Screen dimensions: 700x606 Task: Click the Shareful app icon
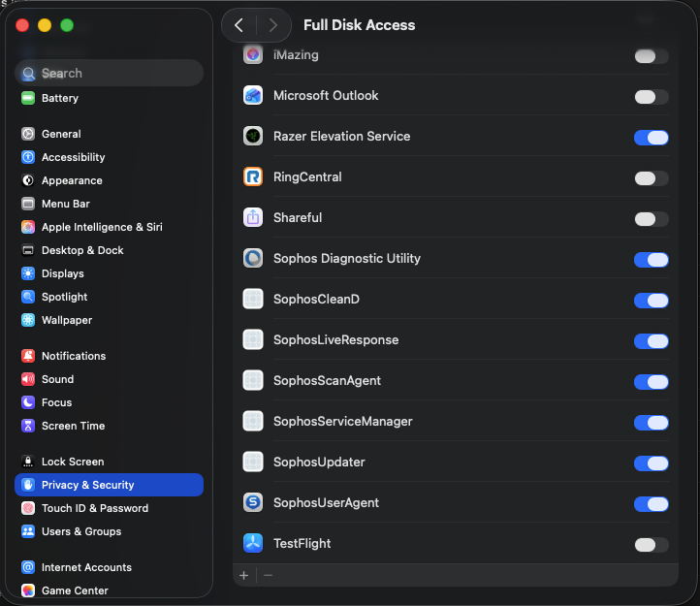pos(253,218)
